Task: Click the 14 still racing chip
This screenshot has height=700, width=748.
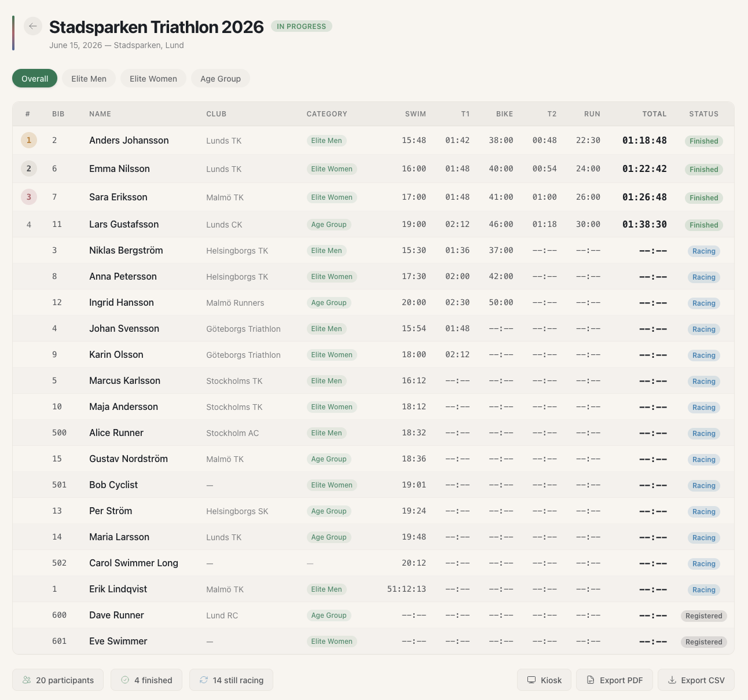Action: tap(231, 680)
